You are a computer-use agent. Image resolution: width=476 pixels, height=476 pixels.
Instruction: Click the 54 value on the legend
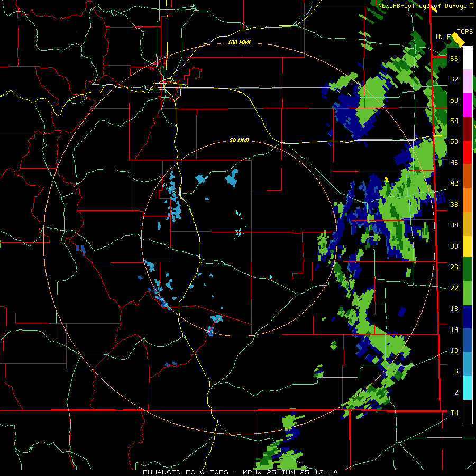454,121
